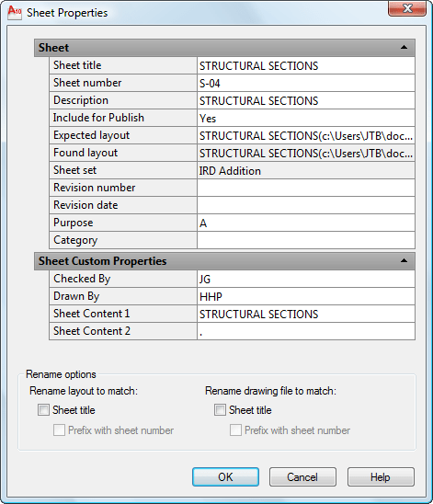Close the Sheet Properties dialog

pyautogui.click(x=407, y=8)
